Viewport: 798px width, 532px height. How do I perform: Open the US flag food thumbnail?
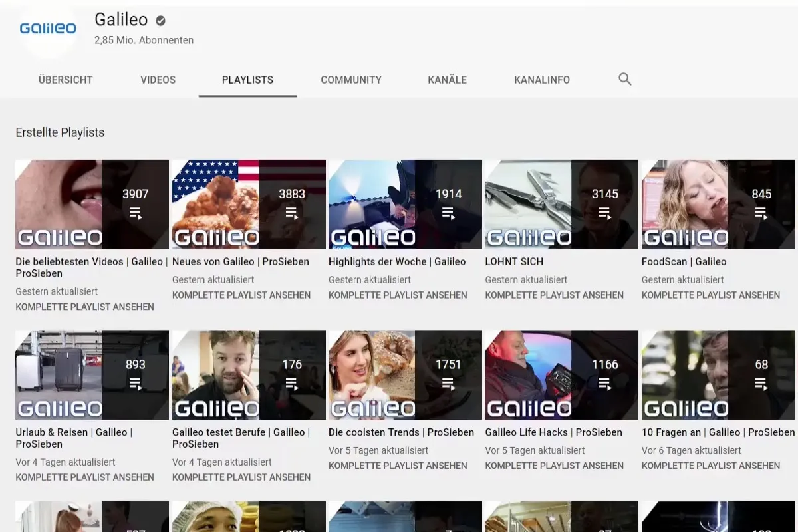click(x=249, y=204)
